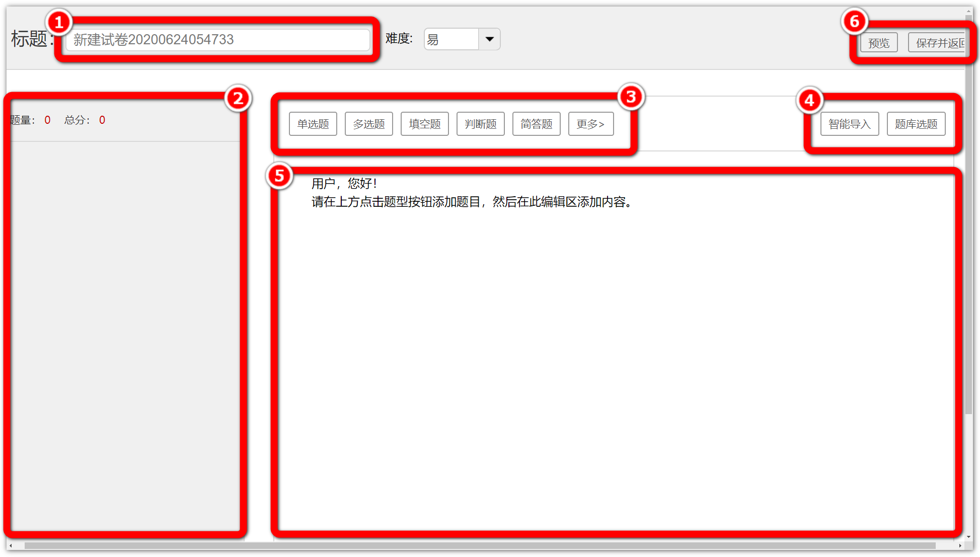The height and width of the screenshot is (557, 980).
Task: Click the empty editing area
Action: (614, 362)
